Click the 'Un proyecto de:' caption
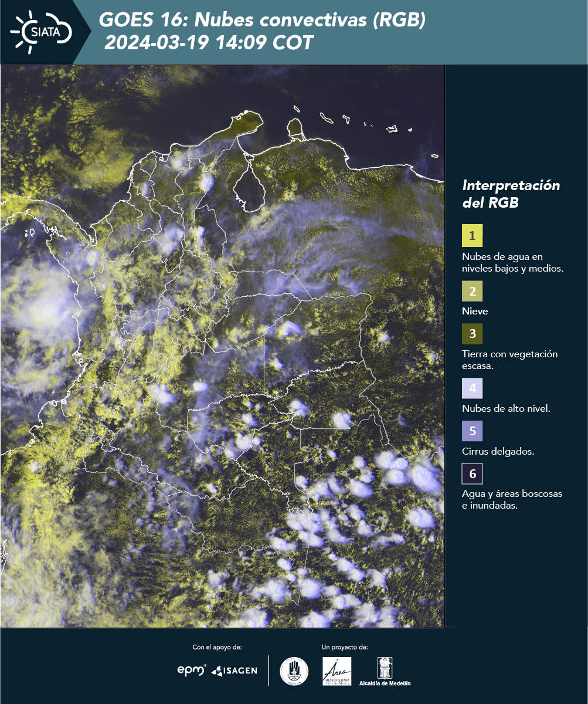 [x=345, y=647]
